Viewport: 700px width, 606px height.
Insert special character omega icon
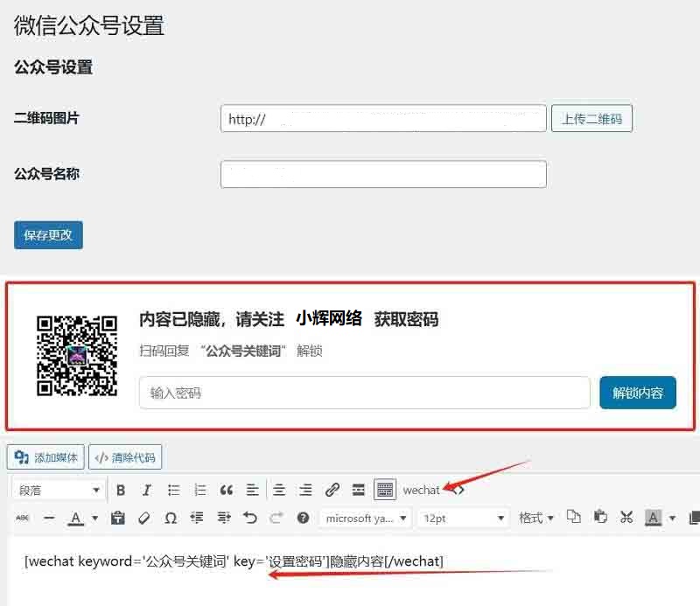(170, 518)
